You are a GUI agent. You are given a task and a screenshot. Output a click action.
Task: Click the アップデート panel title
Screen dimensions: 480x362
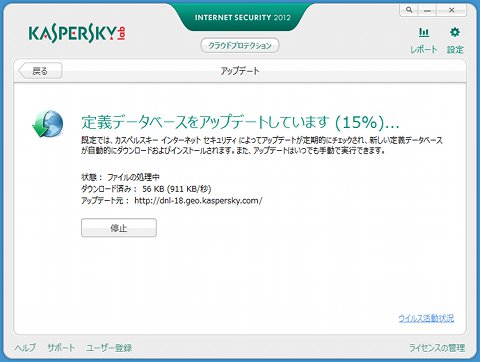pyautogui.click(x=240, y=71)
